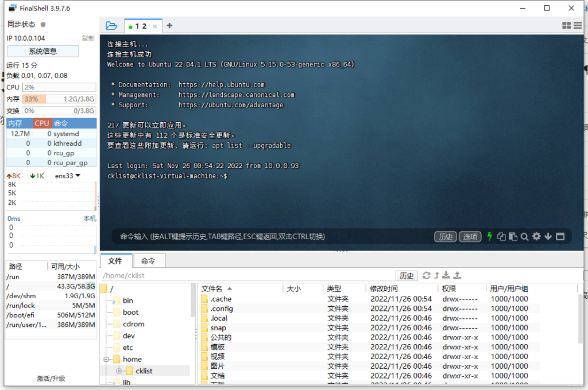Select the 文档 folder row
This screenshot has width=588, height=390.
point(370,376)
